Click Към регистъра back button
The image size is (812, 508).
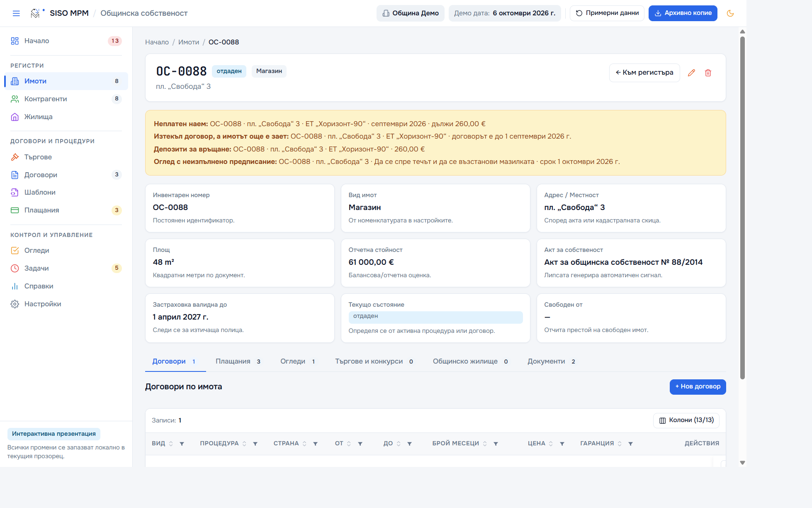coord(644,73)
